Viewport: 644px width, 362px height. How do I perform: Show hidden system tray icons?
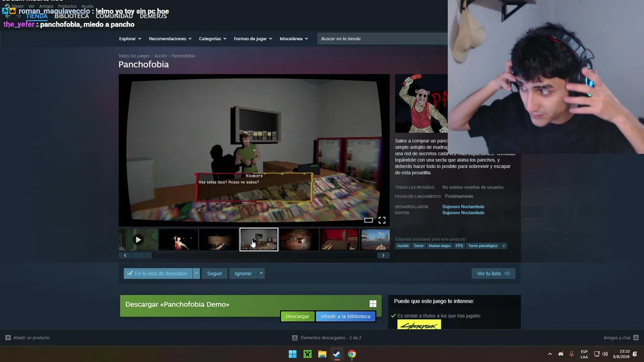click(x=550, y=354)
